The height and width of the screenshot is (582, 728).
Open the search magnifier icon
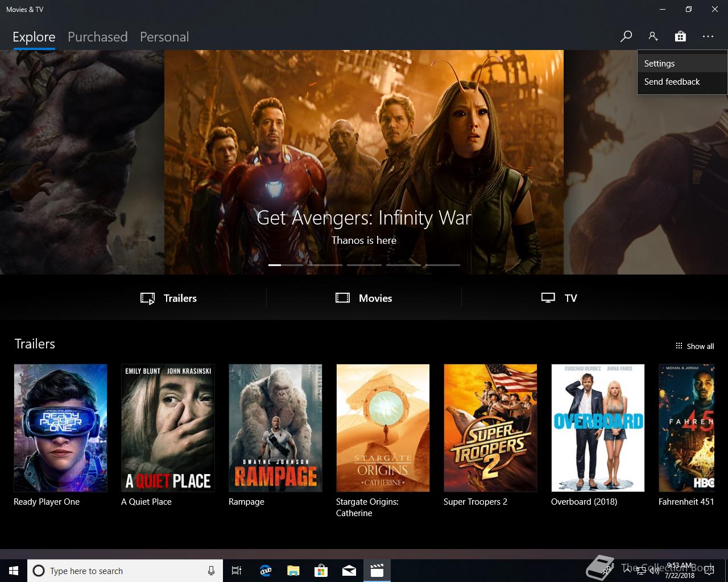626,36
